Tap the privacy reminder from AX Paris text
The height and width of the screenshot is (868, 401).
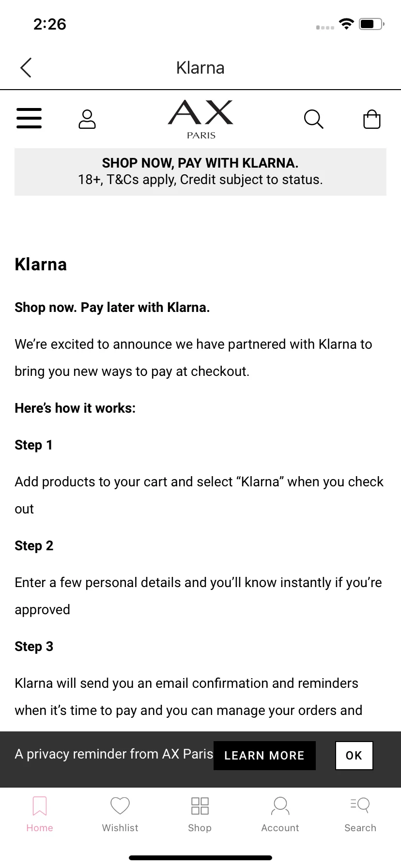coord(114,754)
